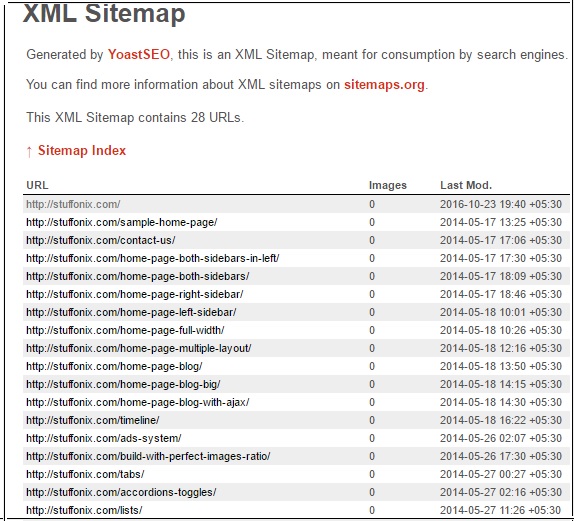Open the home-page-blog-big URL
Screen dimensions: 574x521
click(x=123, y=384)
